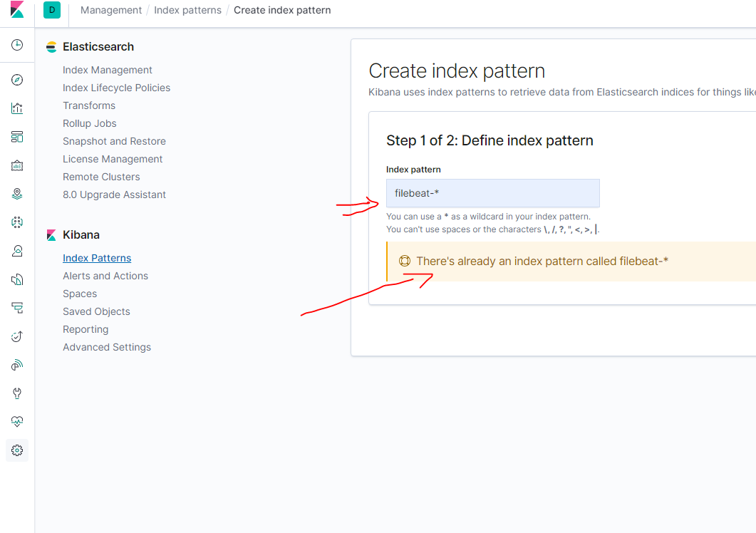Click the already exists warning message

(542, 261)
